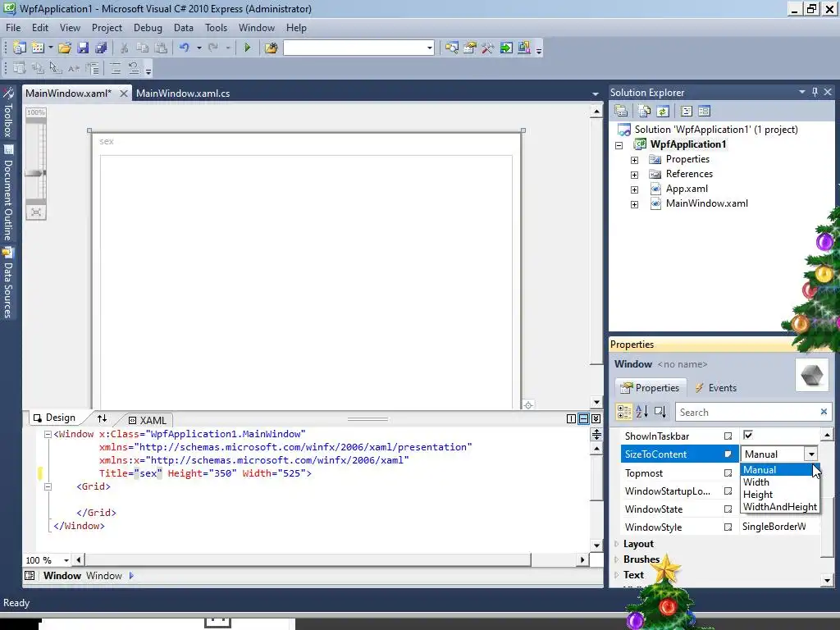Open the Debug menu
840x630 pixels.
[148, 28]
